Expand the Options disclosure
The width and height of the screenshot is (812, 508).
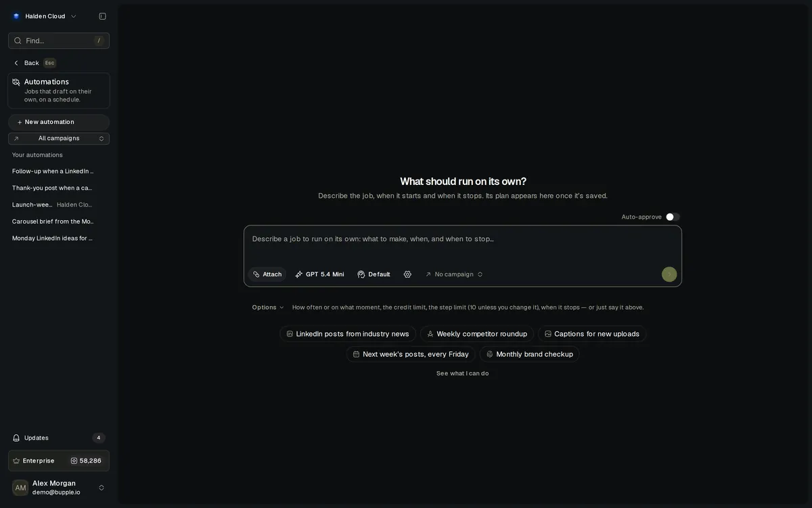tap(268, 308)
